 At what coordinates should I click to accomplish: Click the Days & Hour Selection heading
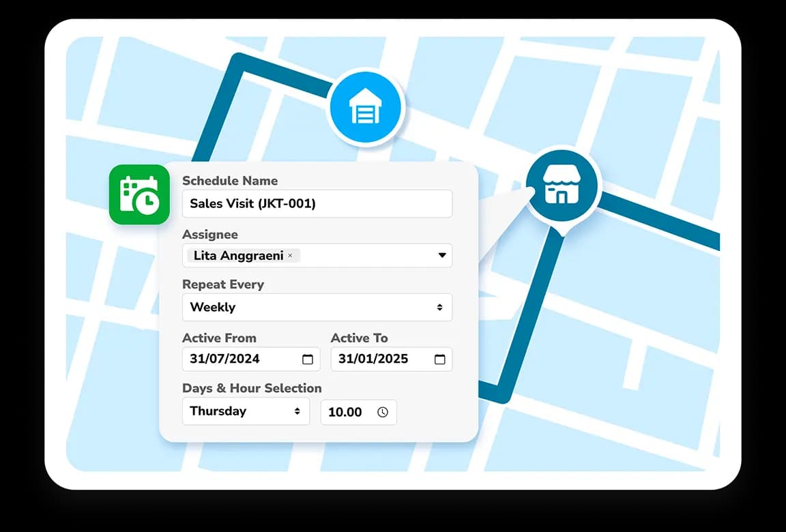[252, 388]
